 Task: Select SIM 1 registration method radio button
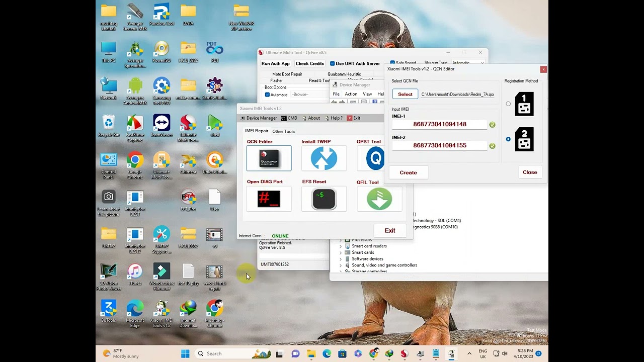pos(508,104)
